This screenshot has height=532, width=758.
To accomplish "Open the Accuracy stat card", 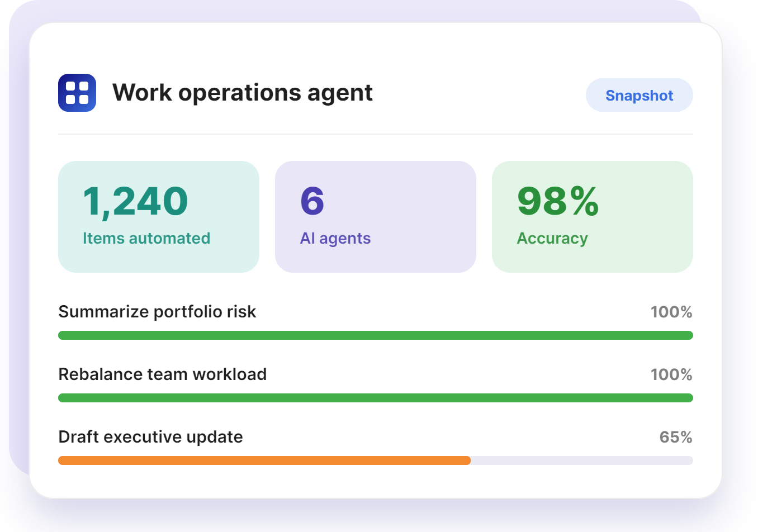I will click(593, 217).
